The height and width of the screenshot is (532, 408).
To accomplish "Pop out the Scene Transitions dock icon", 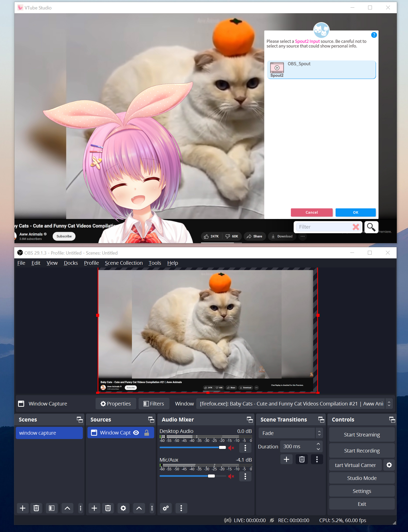I will click(x=321, y=419).
